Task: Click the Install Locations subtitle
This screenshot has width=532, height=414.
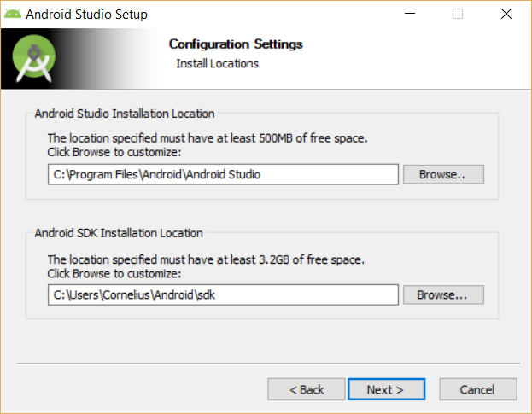Action: 217,63
